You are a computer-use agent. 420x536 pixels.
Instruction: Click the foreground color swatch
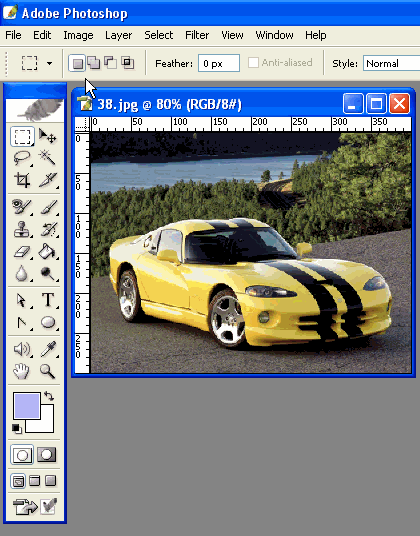pos(27,406)
